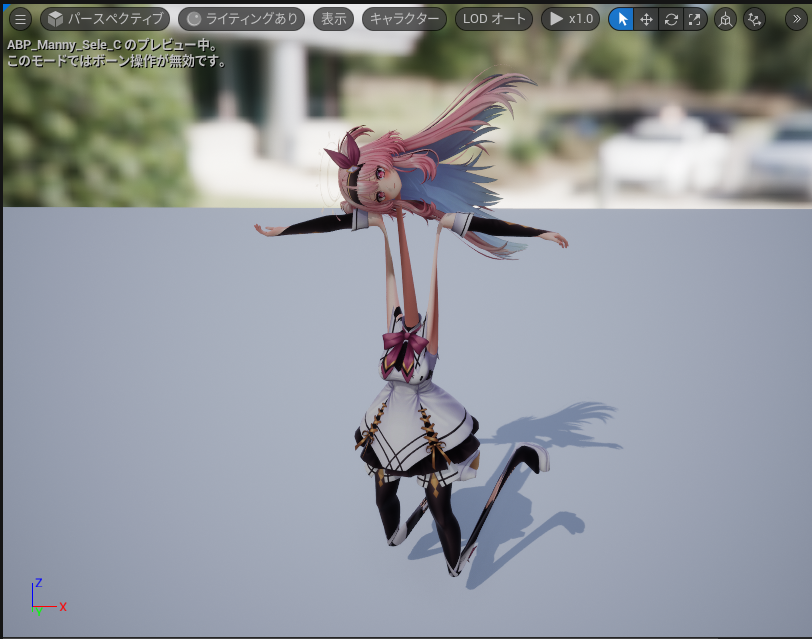
Task: Open the パースペクティブ view mode dropdown
Action: coord(105,19)
